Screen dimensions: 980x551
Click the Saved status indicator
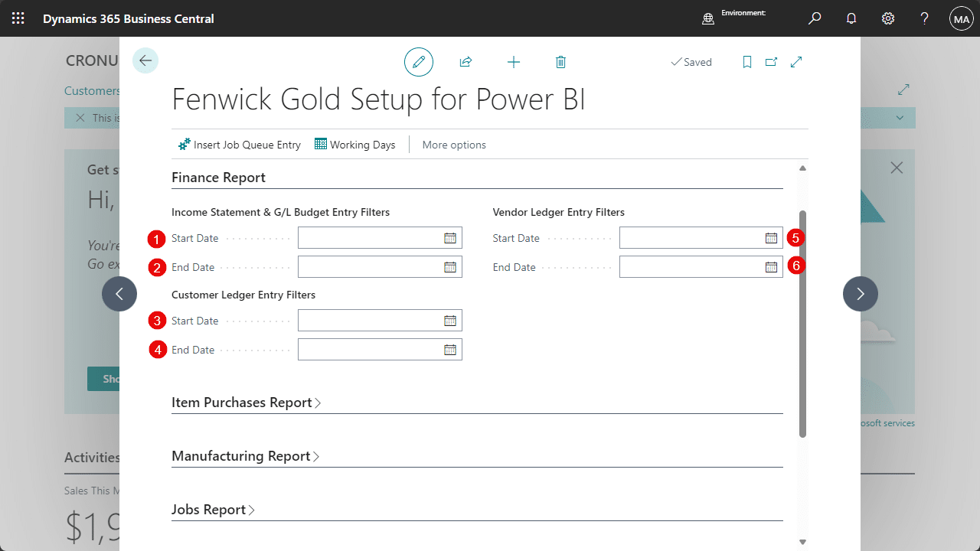tap(691, 62)
